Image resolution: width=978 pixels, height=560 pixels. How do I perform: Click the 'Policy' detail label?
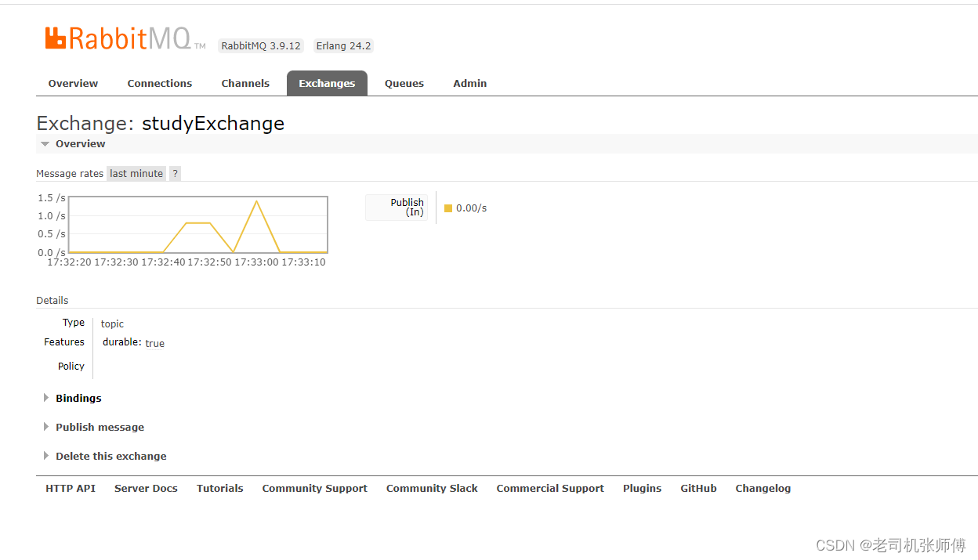(x=71, y=366)
